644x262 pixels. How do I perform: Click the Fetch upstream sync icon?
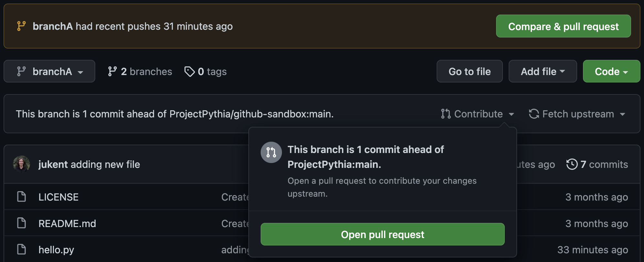534,114
